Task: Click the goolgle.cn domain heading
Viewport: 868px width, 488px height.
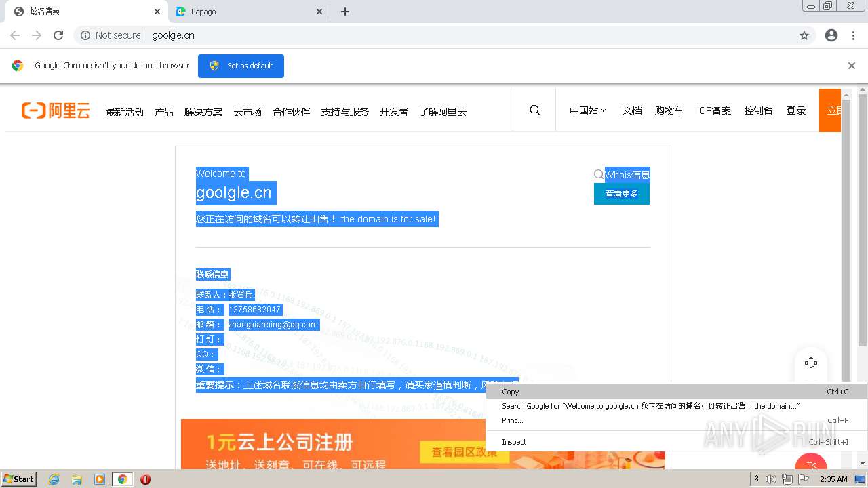Action: 234,193
